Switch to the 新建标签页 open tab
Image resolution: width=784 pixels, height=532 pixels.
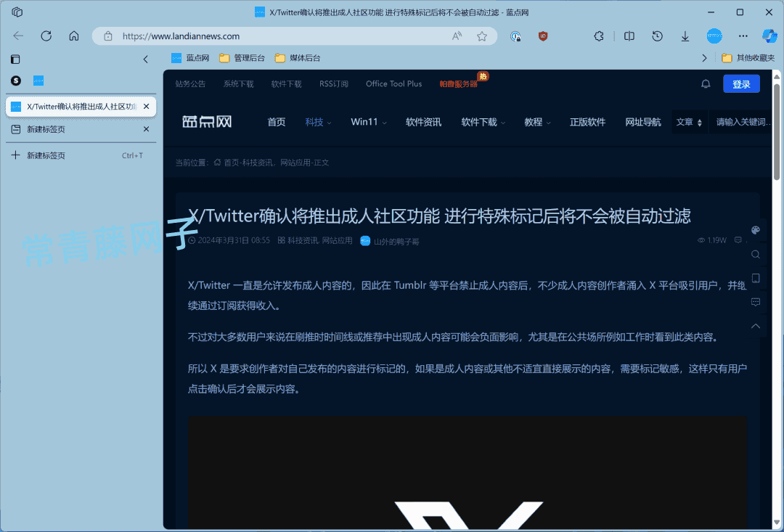(81, 129)
